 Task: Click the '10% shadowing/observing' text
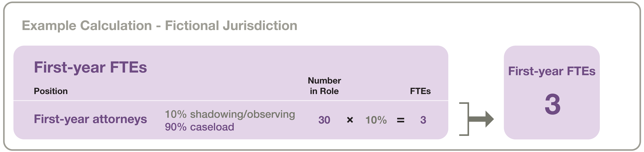point(230,114)
